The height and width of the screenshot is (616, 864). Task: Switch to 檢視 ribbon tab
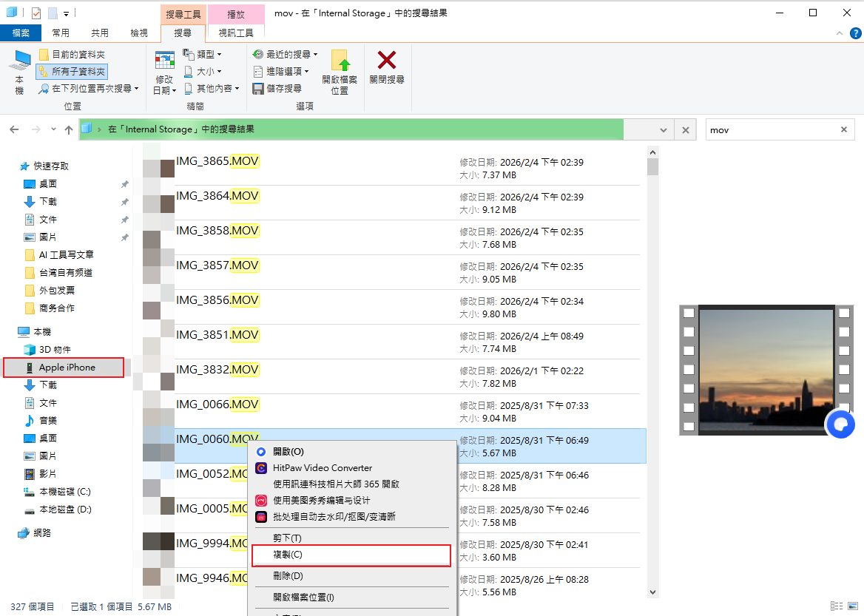coord(139,33)
